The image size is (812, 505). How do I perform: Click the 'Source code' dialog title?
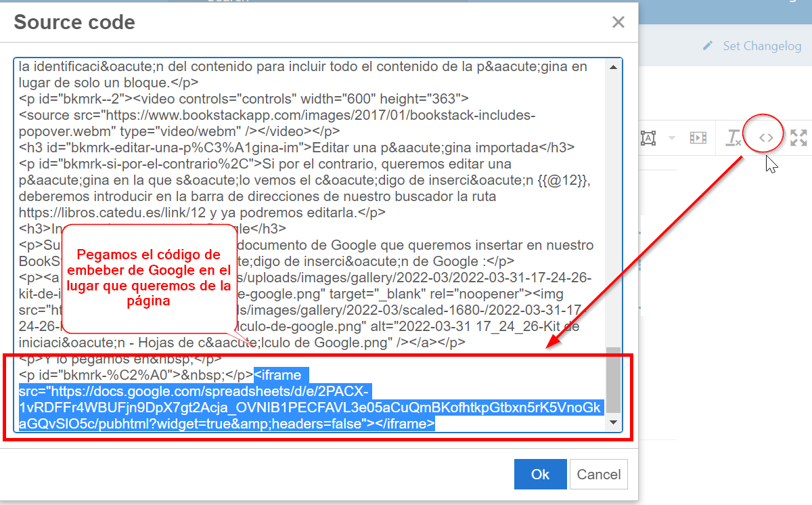point(74,22)
